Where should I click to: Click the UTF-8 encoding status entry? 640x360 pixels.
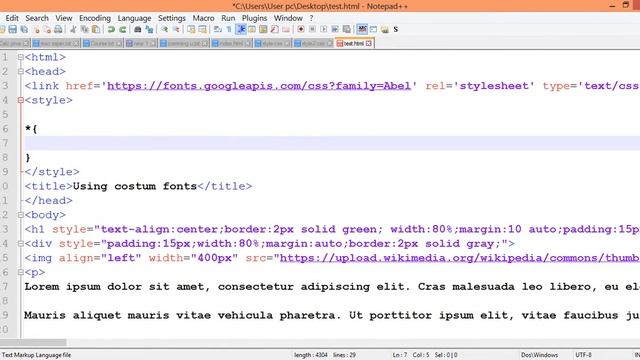pos(583,355)
